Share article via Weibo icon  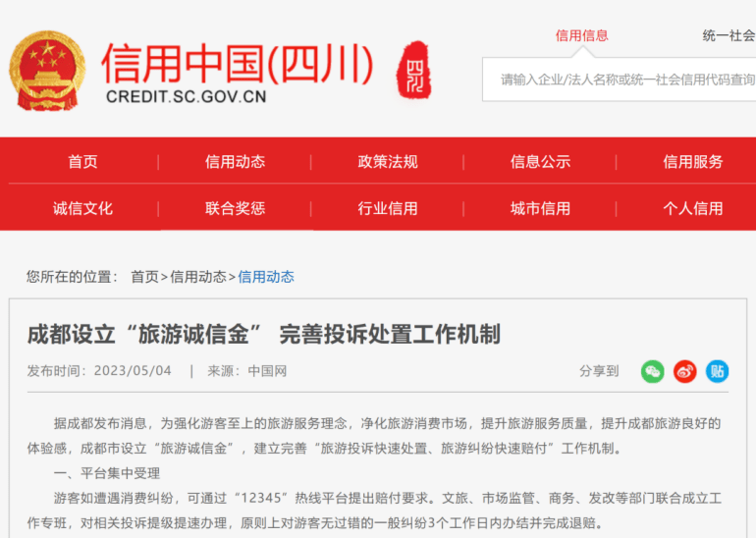click(685, 371)
